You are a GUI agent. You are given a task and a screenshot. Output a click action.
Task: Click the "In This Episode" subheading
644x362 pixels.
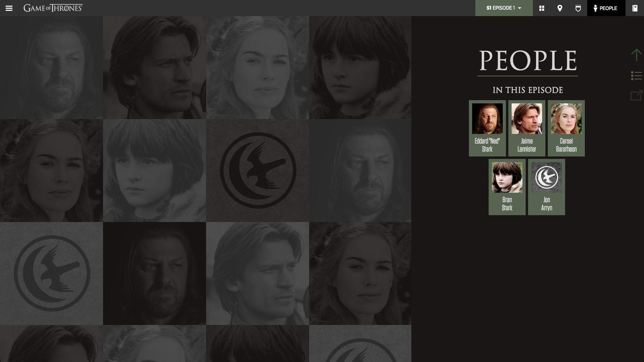pos(527,90)
